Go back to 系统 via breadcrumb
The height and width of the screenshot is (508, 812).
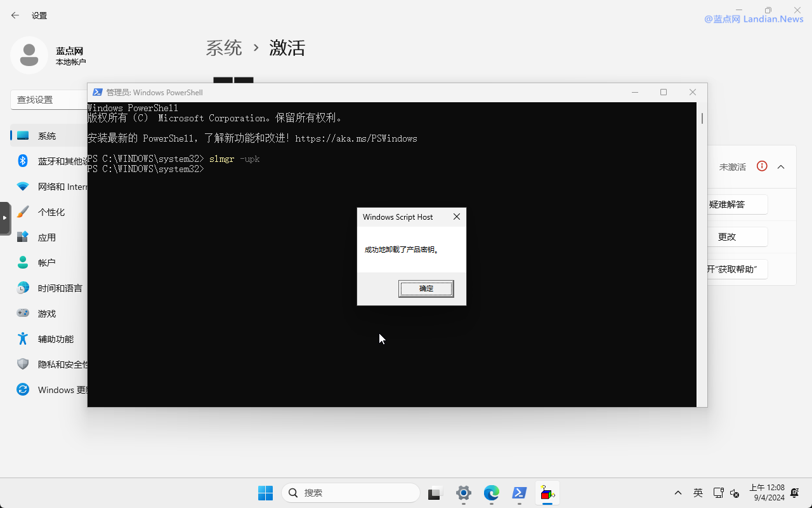coord(224,48)
